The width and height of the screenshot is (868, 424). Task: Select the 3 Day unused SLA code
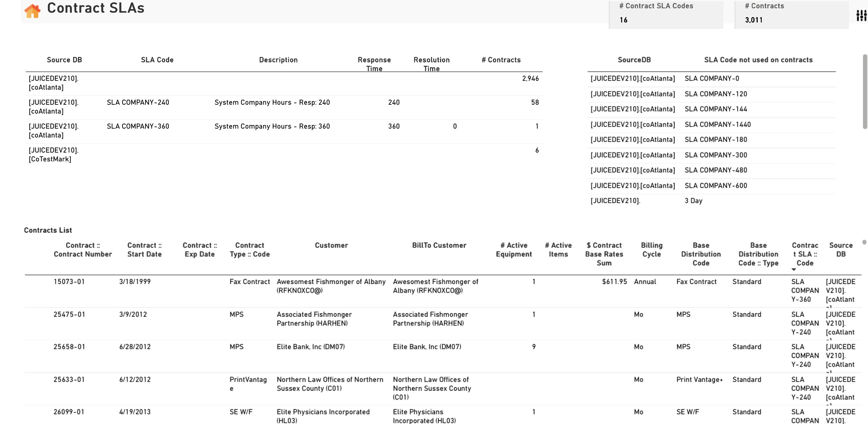pyautogui.click(x=693, y=201)
